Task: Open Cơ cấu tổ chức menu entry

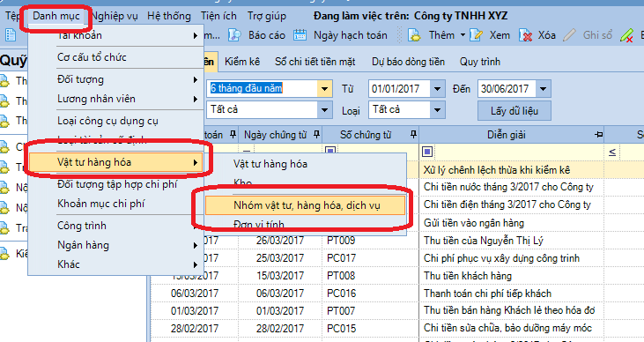Action: pyautogui.click(x=92, y=57)
